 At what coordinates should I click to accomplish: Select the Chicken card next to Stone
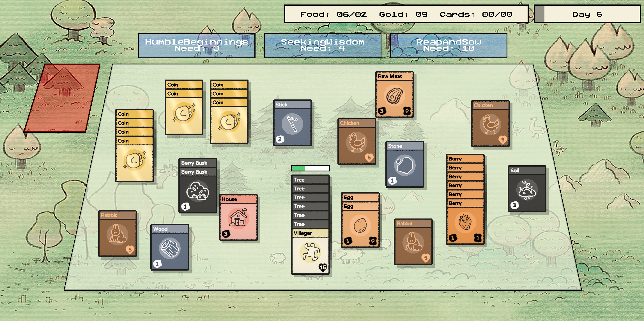point(357,141)
